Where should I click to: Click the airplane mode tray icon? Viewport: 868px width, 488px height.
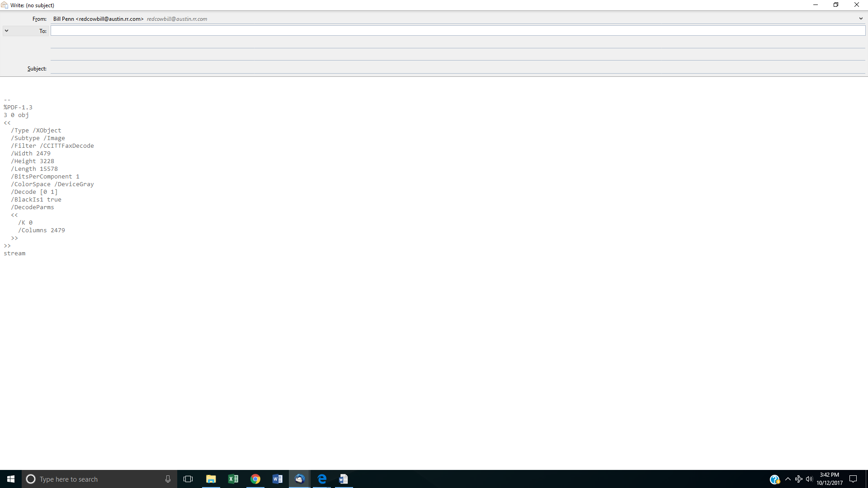coord(798,479)
